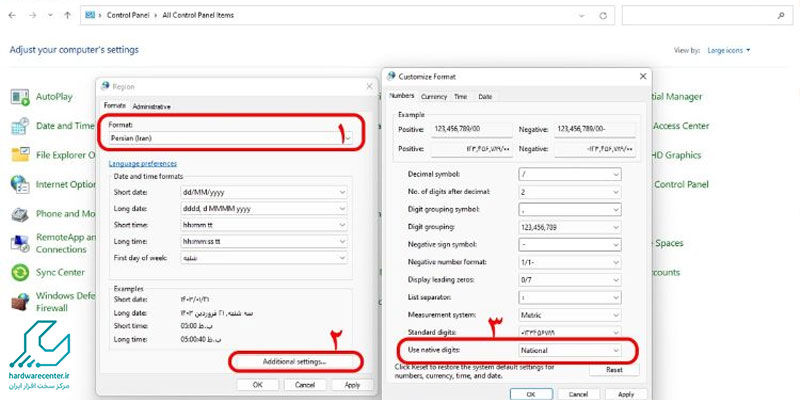Open the Format Persian (Iran) dropdown
The width and height of the screenshot is (800, 400).
click(231, 138)
